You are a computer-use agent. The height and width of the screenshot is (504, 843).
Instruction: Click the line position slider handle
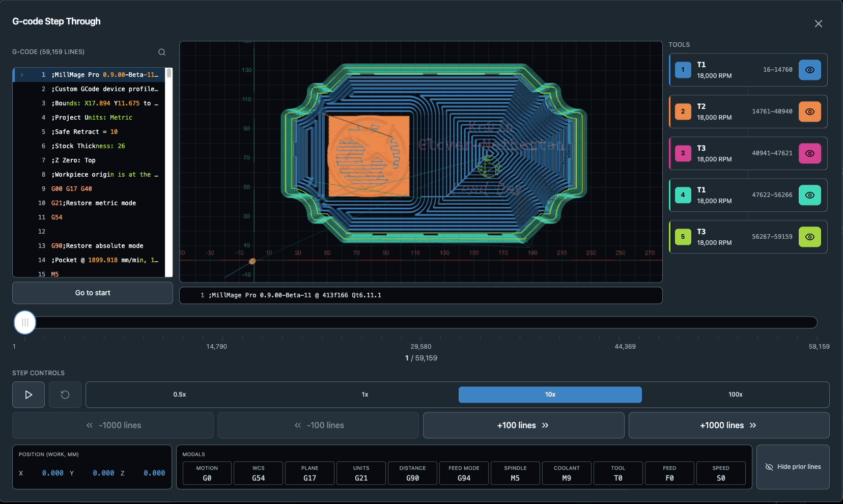pyautogui.click(x=25, y=322)
